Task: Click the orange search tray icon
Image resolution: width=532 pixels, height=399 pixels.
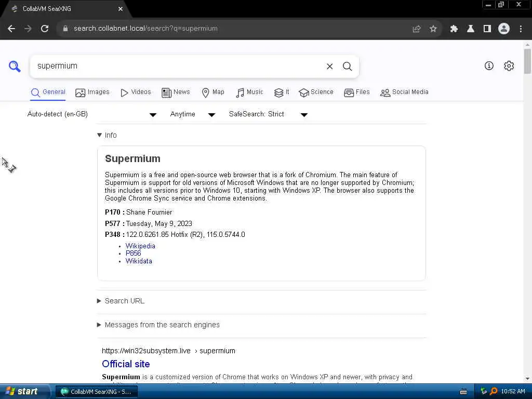Action: coord(494,391)
